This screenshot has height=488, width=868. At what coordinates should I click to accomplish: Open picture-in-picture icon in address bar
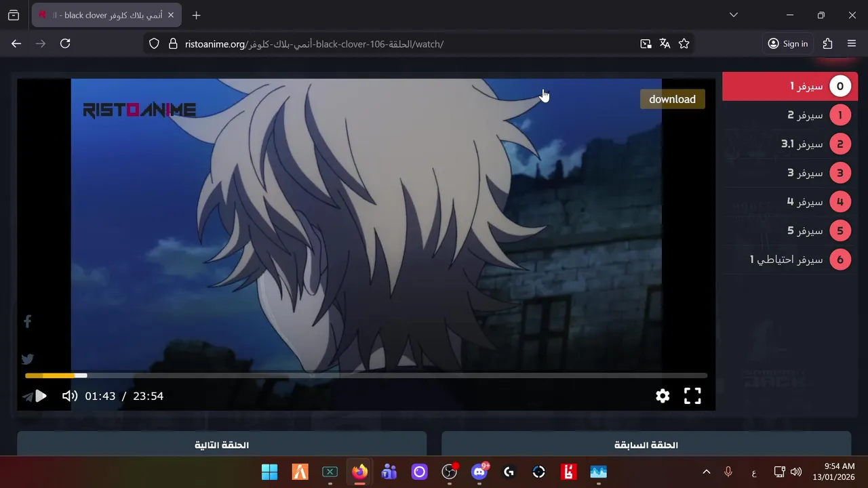pos(646,44)
